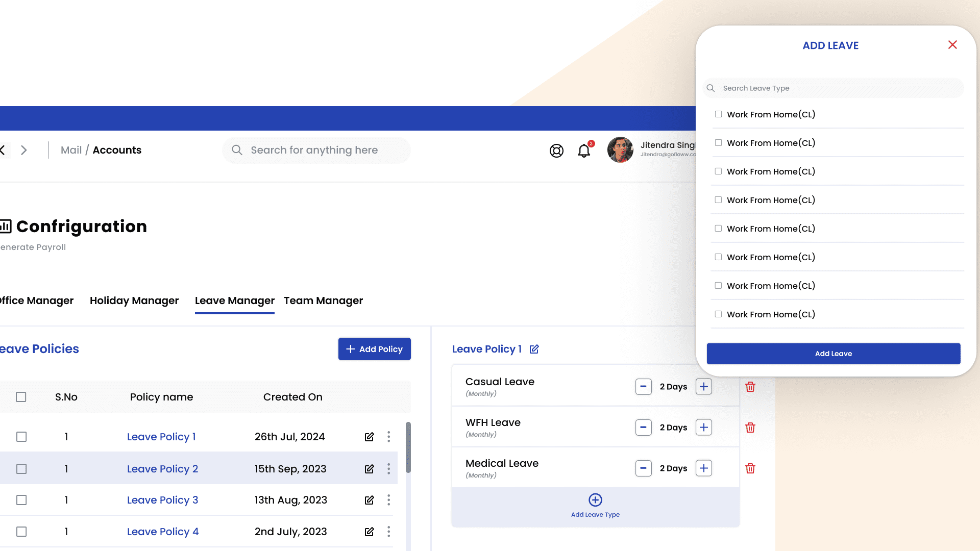Screen dimensions: 980x551
Task: Click the notifications bell icon
Action: click(x=583, y=149)
